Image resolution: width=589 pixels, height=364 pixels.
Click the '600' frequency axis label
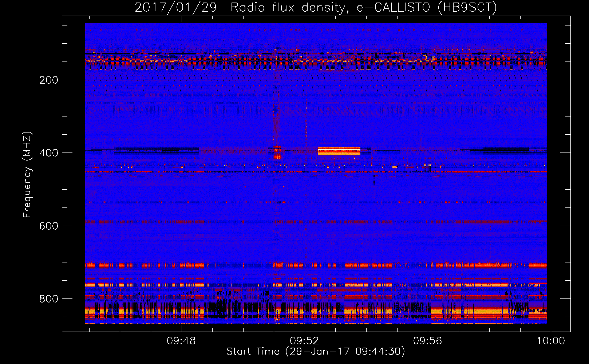[49, 226]
